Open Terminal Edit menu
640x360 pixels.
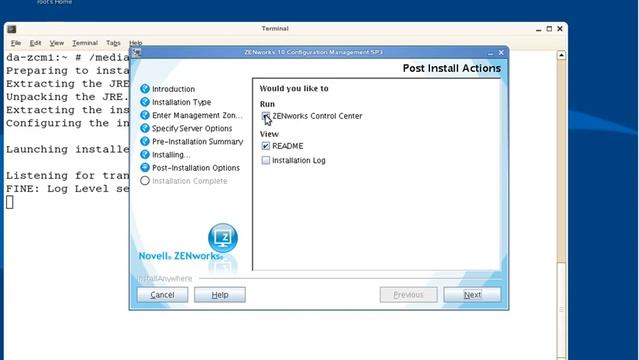click(x=36, y=43)
